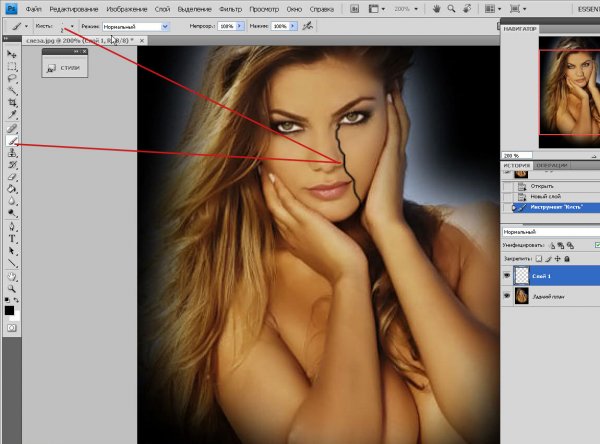Open layer blend mode Нормальный dropdown
The width and height of the screenshot is (600, 444).
[x=551, y=232]
